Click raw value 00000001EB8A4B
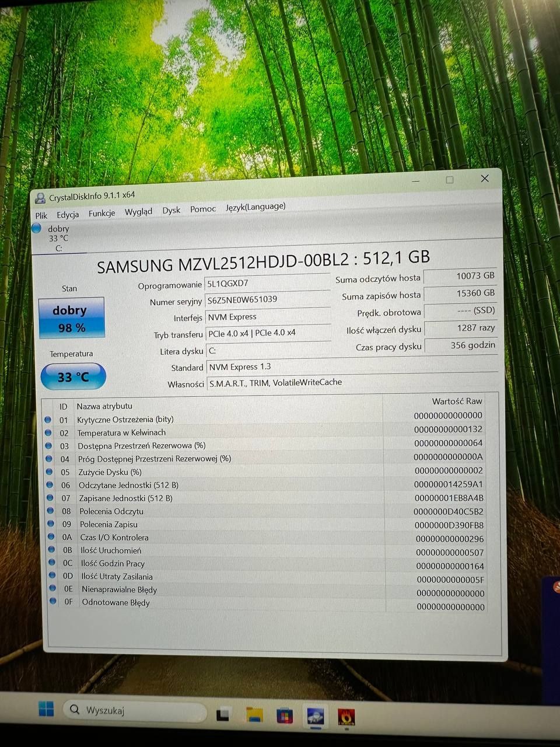The image size is (560, 747). coord(449,498)
